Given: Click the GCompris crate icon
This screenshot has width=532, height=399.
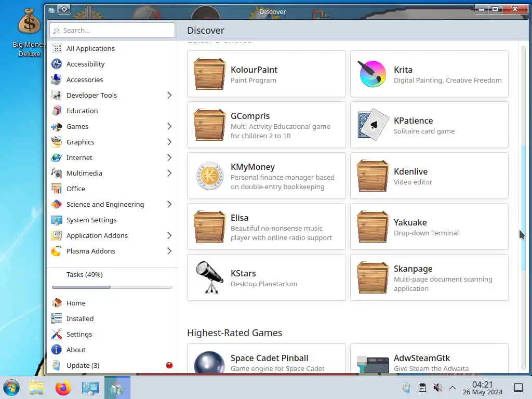Looking at the screenshot, I should click(209, 125).
